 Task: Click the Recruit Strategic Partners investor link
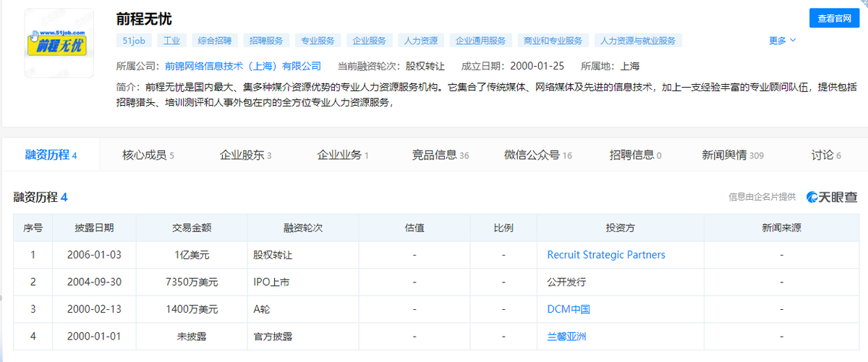(x=606, y=255)
